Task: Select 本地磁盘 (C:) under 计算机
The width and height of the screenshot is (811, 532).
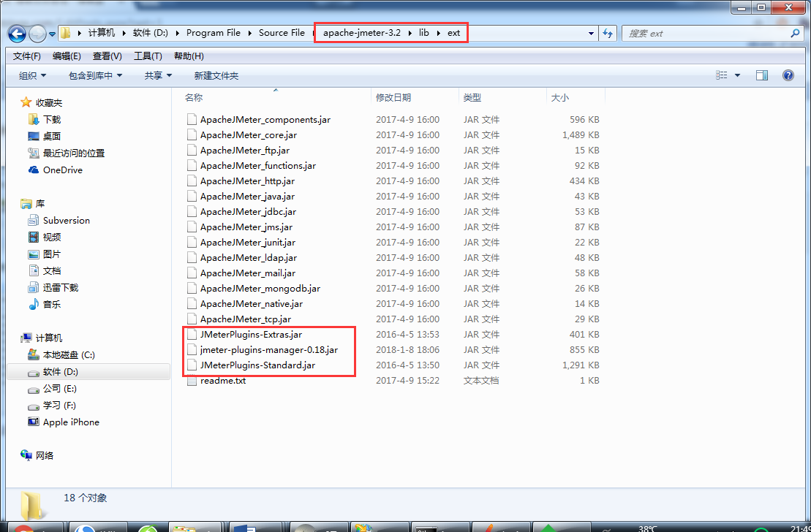Action: point(69,355)
